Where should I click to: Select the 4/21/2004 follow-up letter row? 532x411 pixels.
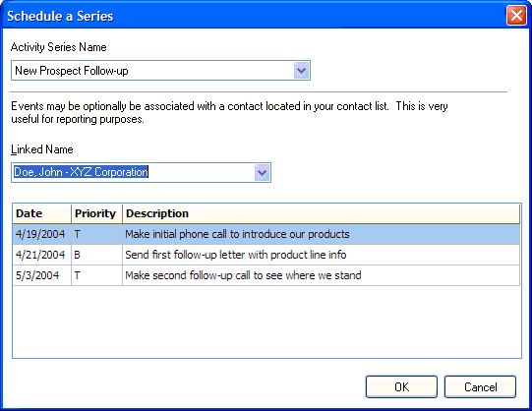click(x=266, y=255)
